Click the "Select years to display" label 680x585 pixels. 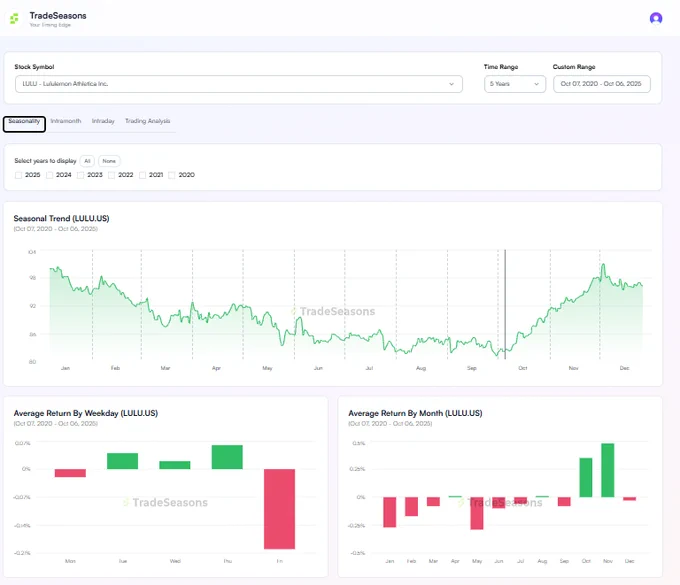(45, 161)
